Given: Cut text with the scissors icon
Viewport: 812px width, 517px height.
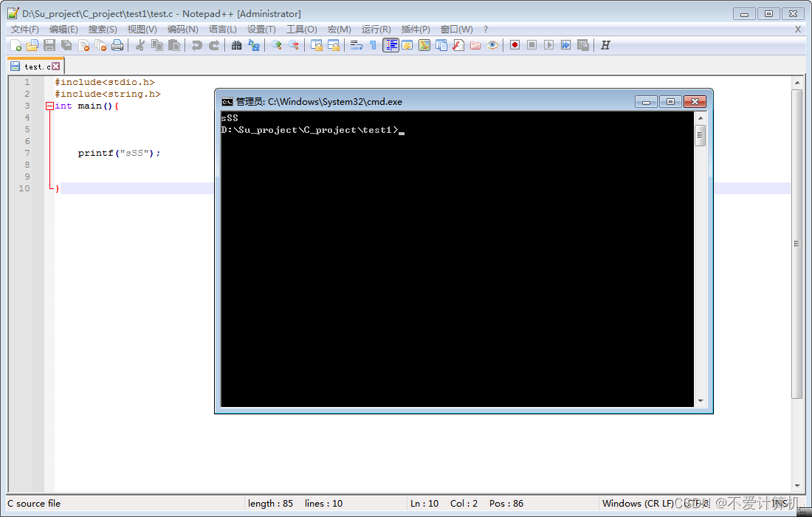Looking at the screenshot, I should pyautogui.click(x=139, y=45).
